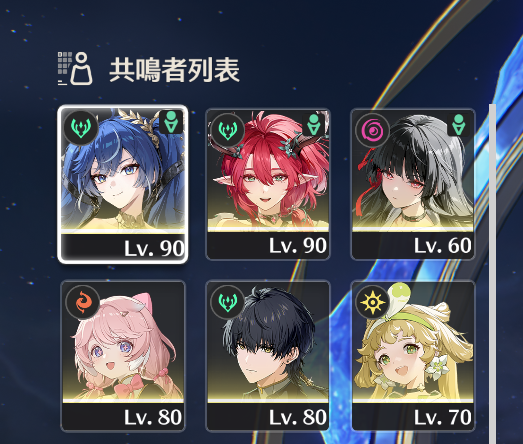Screen dimensions: 523x444
Task: Select the blue-haired Lv. 90 resonator card
Action: point(123,184)
